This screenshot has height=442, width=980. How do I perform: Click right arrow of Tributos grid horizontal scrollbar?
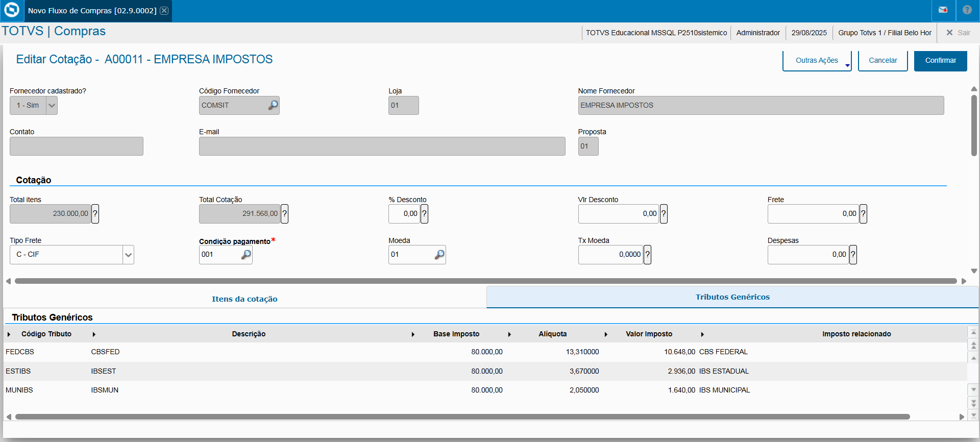(x=962, y=417)
